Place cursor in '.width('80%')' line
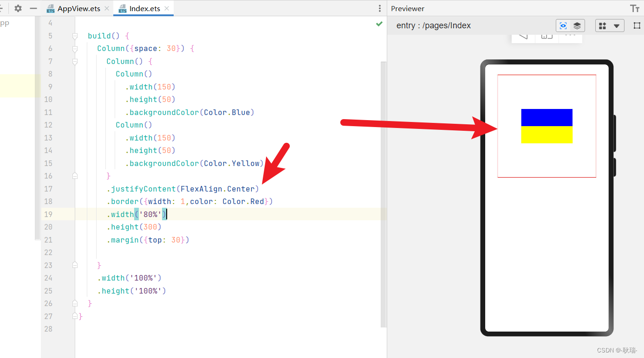644x358 pixels. [x=137, y=214]
